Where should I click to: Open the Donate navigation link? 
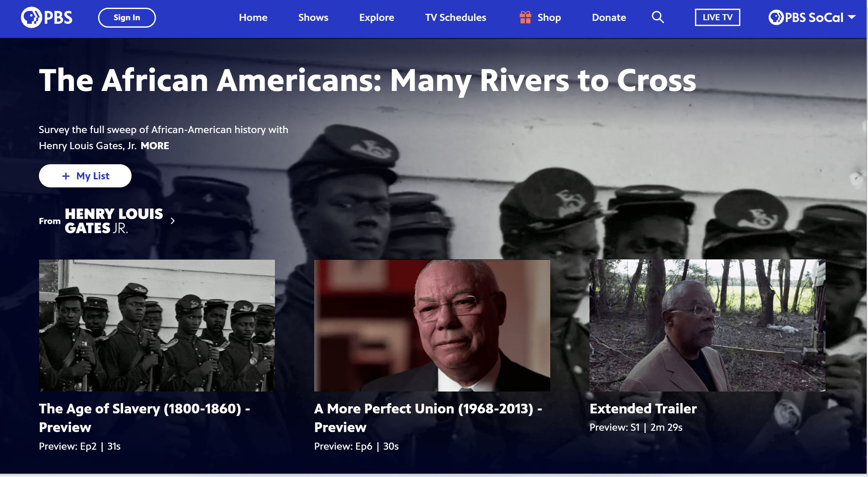[x=609, y=17]
